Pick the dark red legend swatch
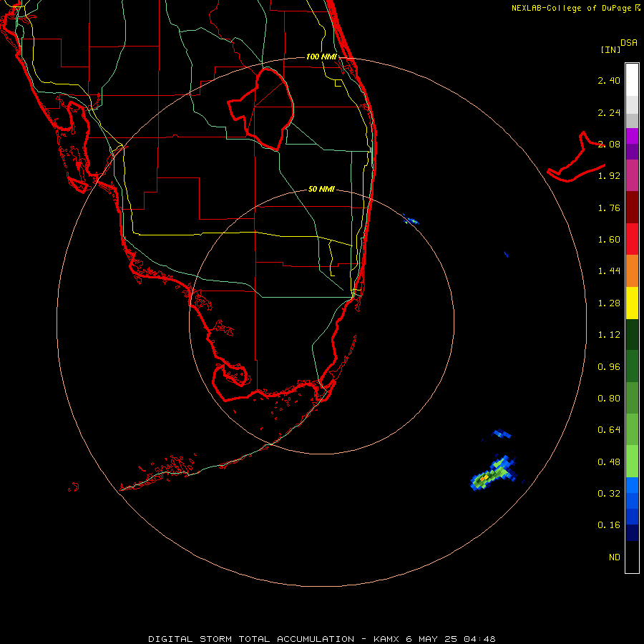Screen dimensions: 644x644 (x=632, y=208)
